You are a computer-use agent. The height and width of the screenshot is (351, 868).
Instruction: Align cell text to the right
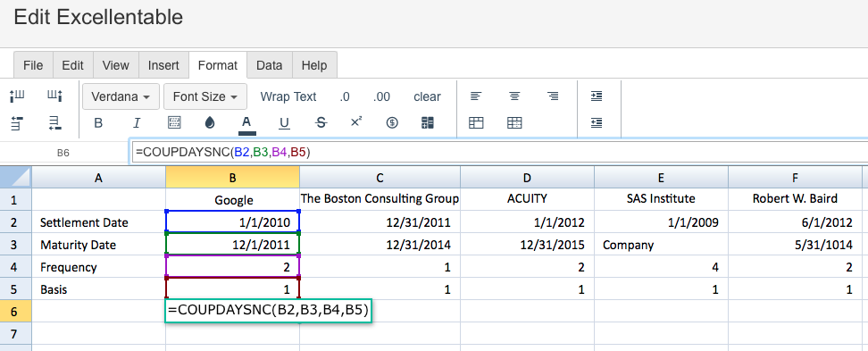[553, 96]
